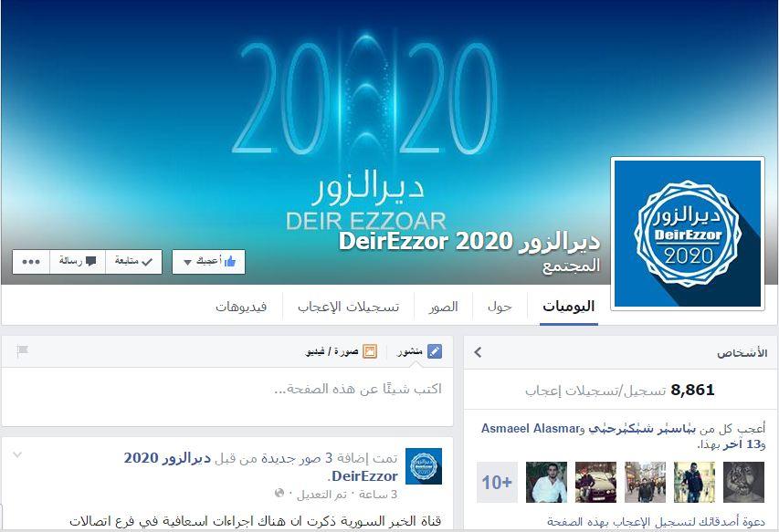Click the write something about this page field
The width and height of the screenshot is (779, 532).
227,389
